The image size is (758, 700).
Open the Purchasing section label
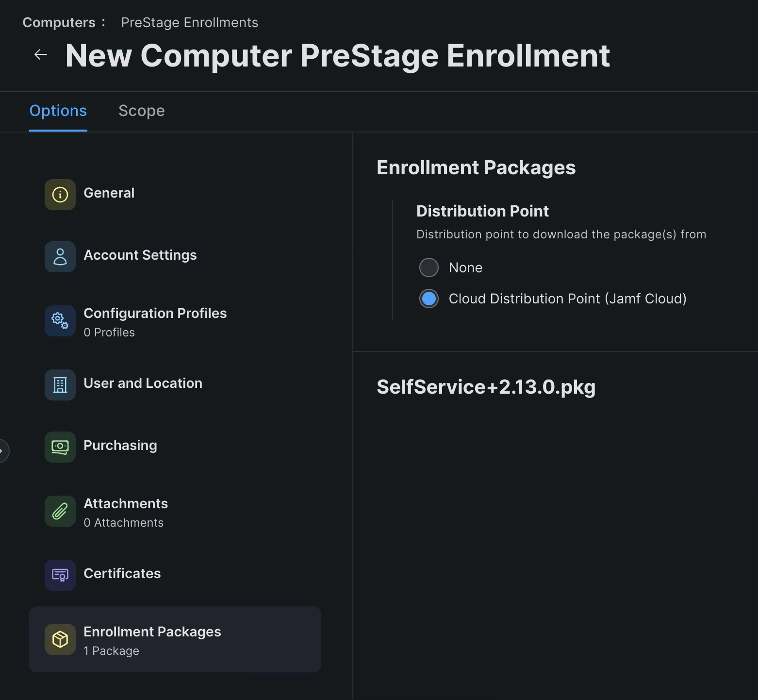(x=120, y=445)
